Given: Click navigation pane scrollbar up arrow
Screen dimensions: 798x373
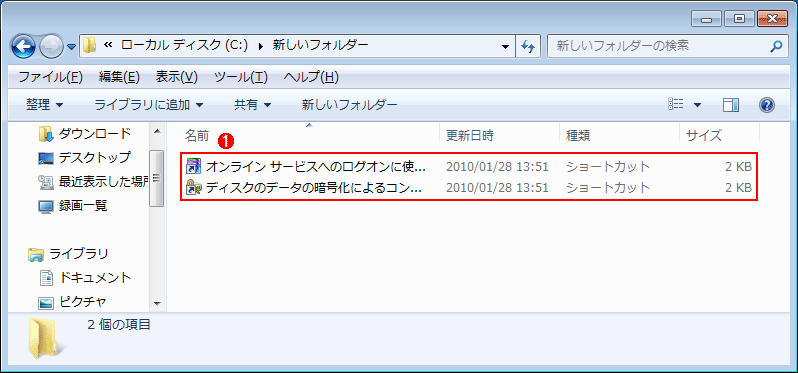Looking at the screenshot, I should point(157,131).
